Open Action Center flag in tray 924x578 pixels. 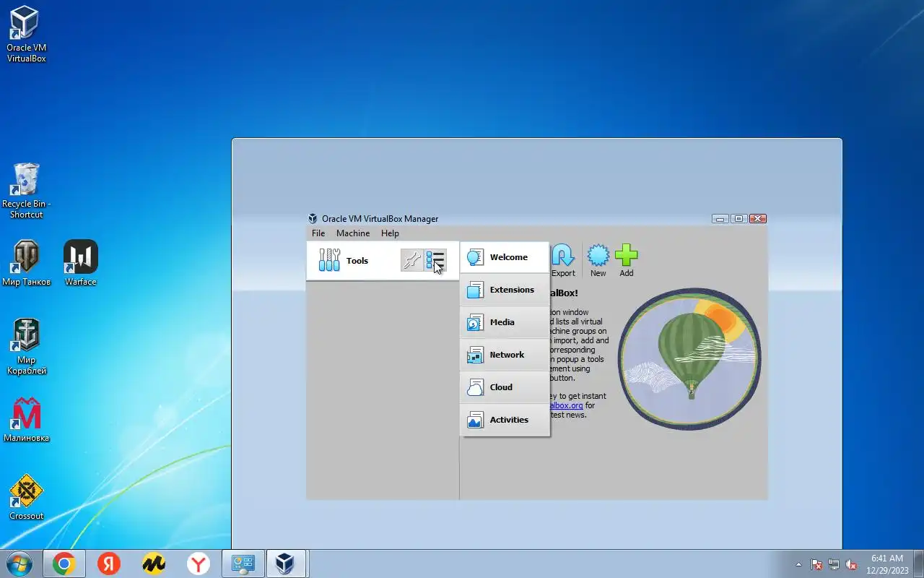click(816, 564)
